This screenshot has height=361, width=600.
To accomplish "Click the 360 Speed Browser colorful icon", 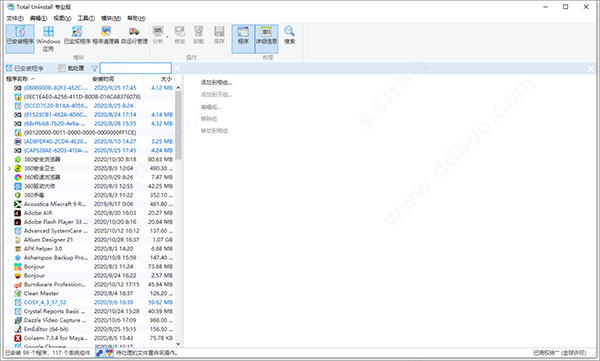I will pyautogui.click(x=18, y=177).
